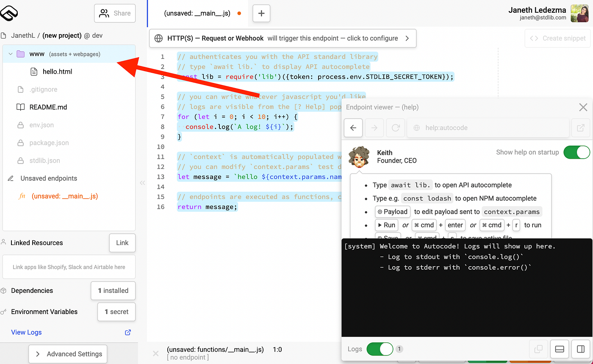This screenshot has width=593, height=364.
Task: Open HTTP(S) endpoint configuration via chevron
Action: pyautogui.click(x=407, y=38)
